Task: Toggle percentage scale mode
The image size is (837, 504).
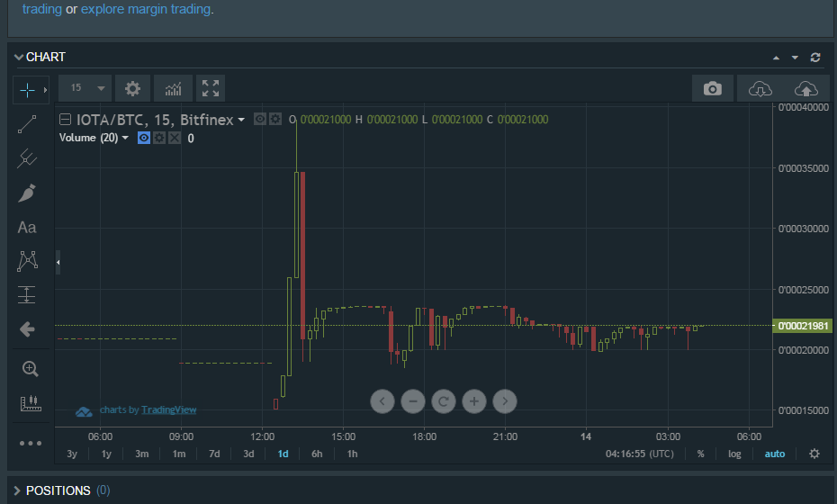Action: [x=700, y=454]
